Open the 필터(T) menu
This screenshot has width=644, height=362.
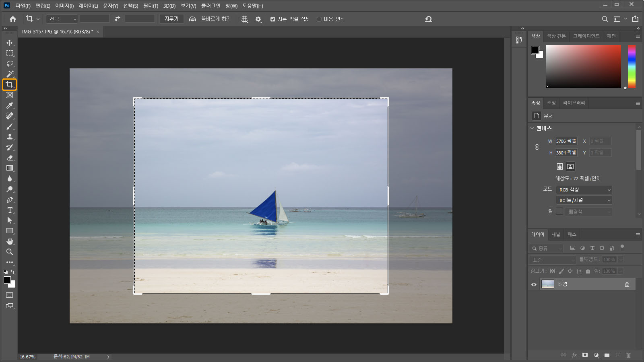[x=151, y=6]
